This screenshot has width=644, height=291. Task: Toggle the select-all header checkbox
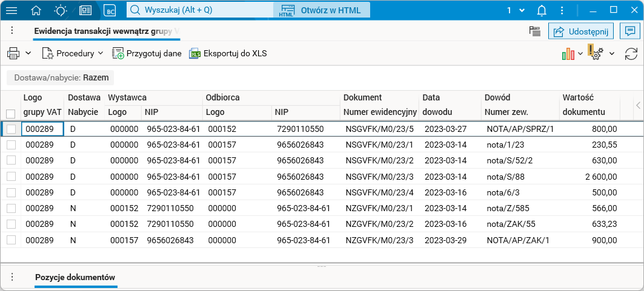pyautogui.click(x=10, y=113)
